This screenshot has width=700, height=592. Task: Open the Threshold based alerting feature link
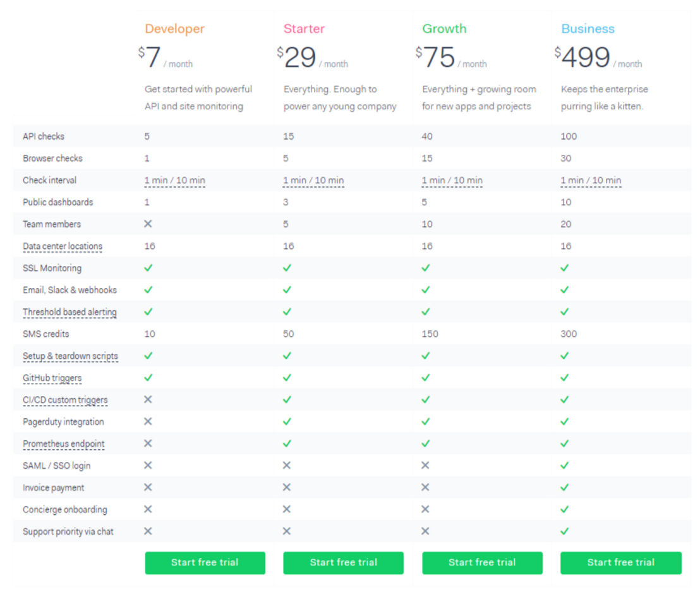69,312
